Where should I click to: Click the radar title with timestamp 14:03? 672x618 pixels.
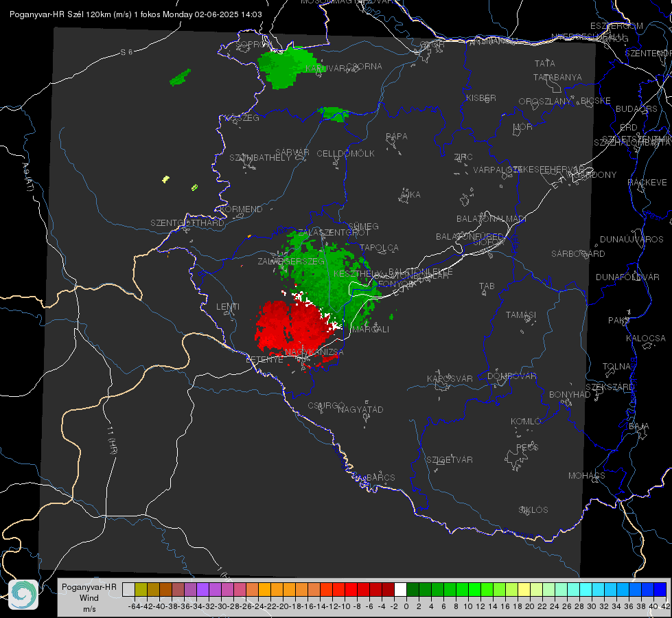click(x=135, y=14)
